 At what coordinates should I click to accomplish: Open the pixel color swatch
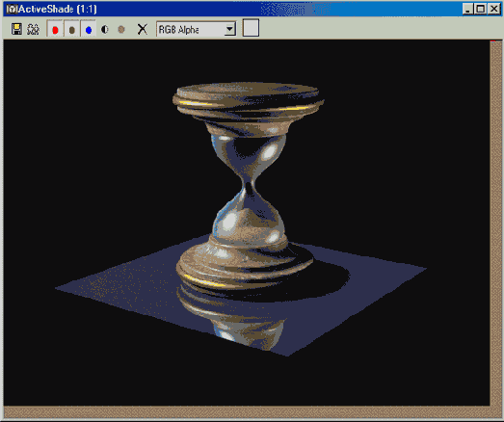tap(251, 28)
